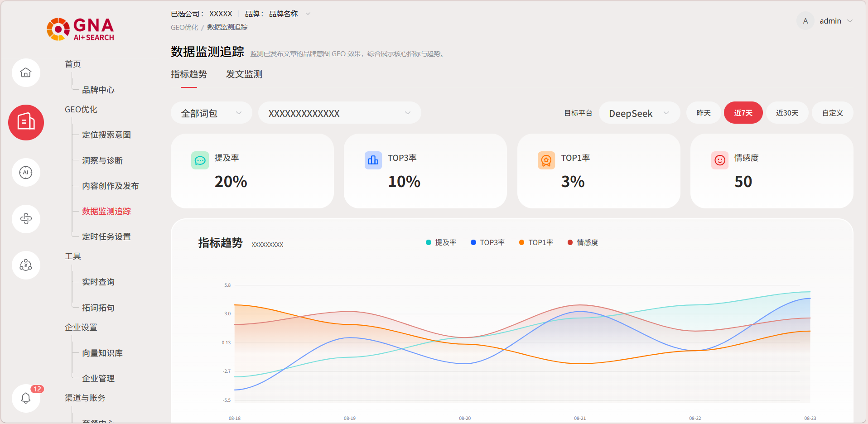This screenshot has width=868, height=424.
Task: Click the tools plug sidebar icon
Action: (26, 219)
